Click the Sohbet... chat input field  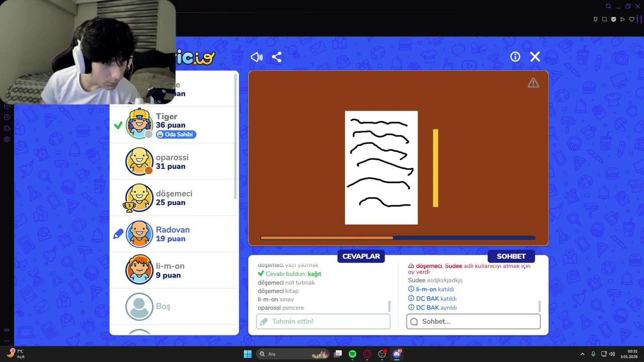tap(473, 321)
